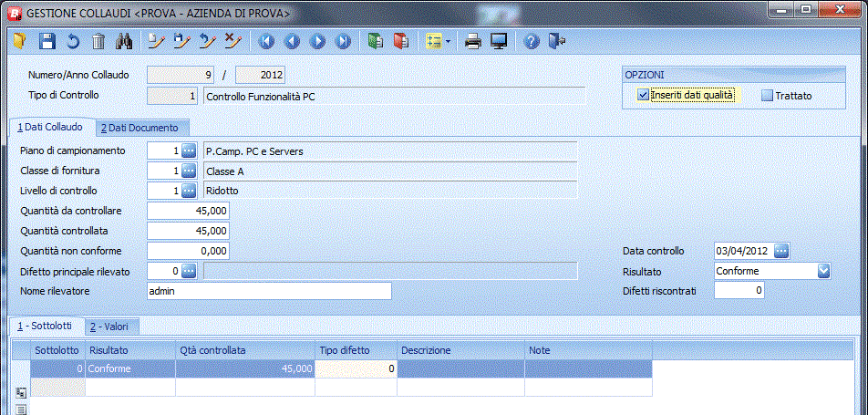The image size is (868, 415).
Task: Click the 45,000 cell in the grid
Action: tap(244, 368)
